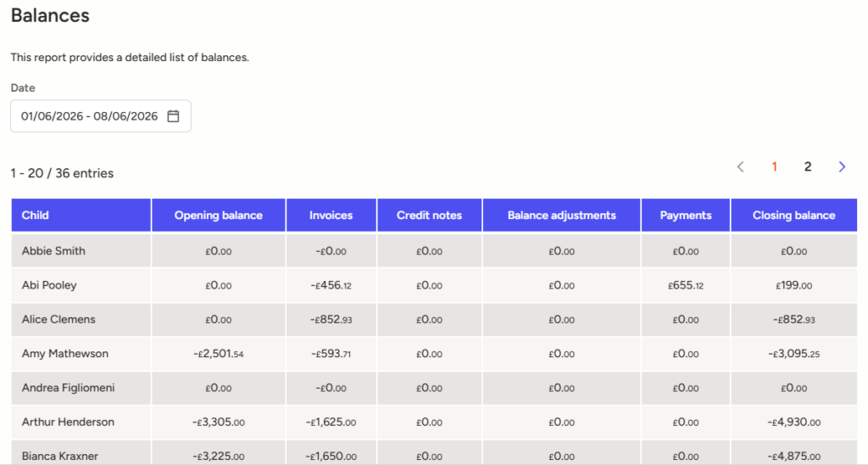Click the Closing balance column header

coord(793,215)
